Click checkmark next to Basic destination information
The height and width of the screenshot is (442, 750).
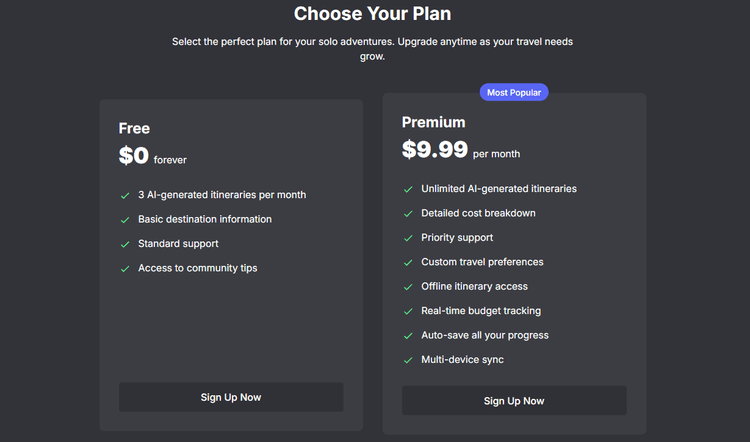(125, 220)
